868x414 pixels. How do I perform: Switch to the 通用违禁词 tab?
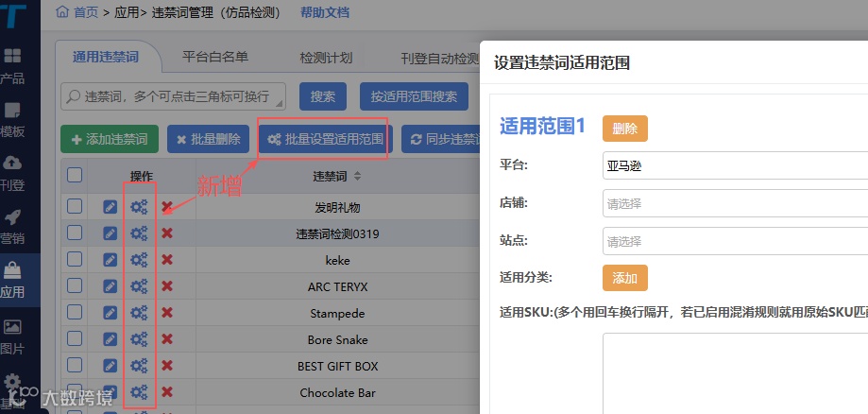click(105, 57)
